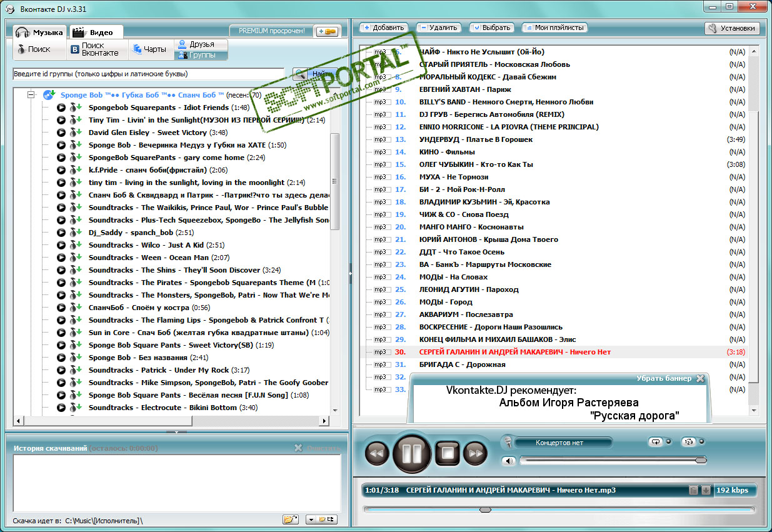772x532 pixels.
Task: Select track АКВАРИУМ - Послезавтра
Action: (466, 314)
